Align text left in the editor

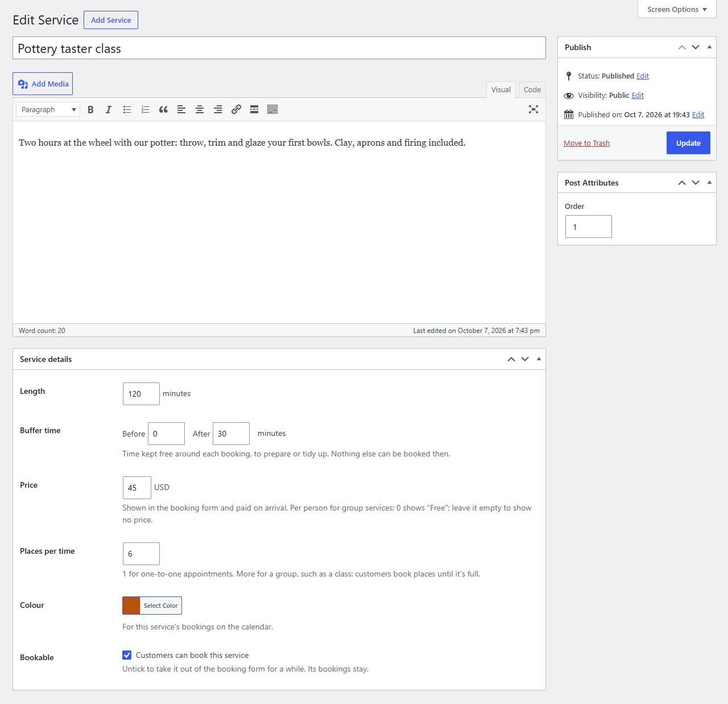click(181, 109)
